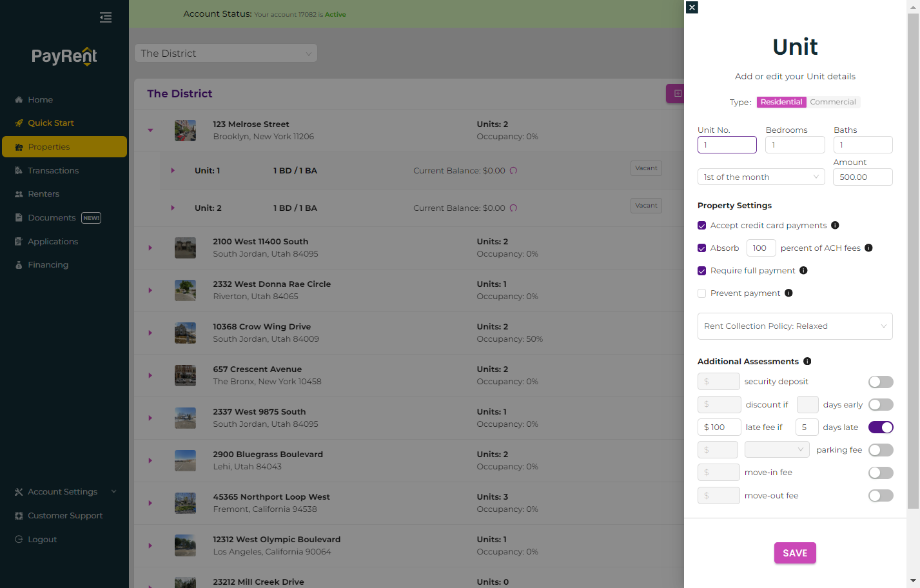The width and height of the screenshot is (920, 588).
Task: Expand Account Settings in the sidebar
Action: click(64, 492)
